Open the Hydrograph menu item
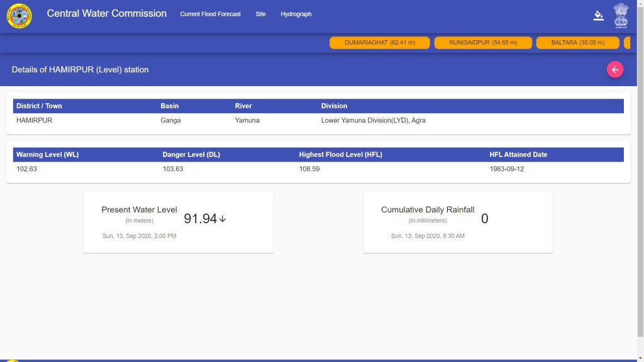Viewport: 644px width, 362px height. coord(296,14)
